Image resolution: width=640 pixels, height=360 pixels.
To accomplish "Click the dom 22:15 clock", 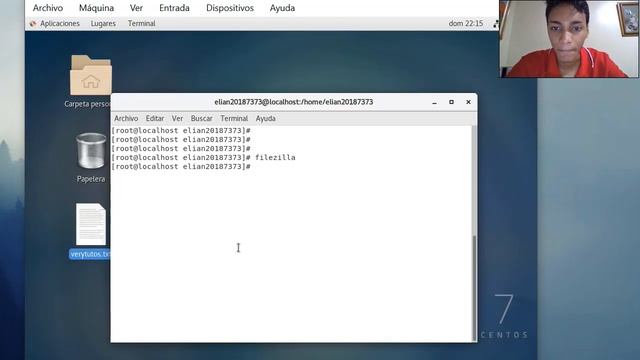I will [466, 24].
